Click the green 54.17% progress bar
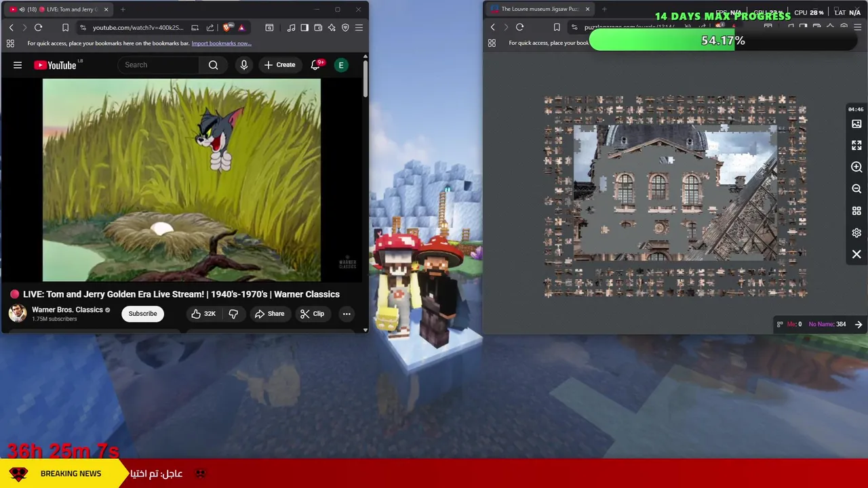 723,41
